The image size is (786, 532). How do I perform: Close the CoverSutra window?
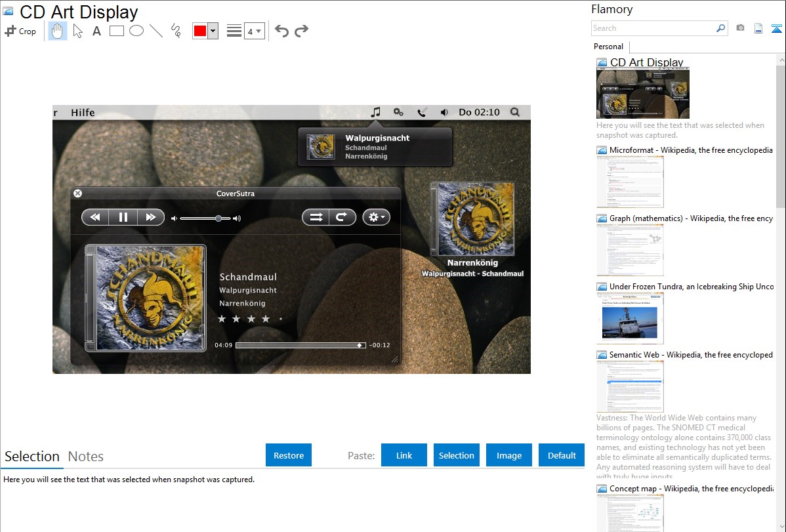77,193
